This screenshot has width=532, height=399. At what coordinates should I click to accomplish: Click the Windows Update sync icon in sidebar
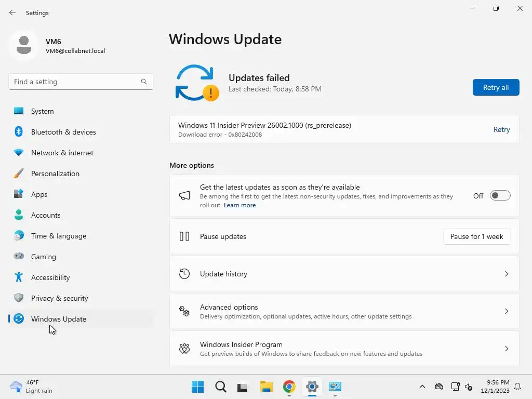tap(19, 318)
